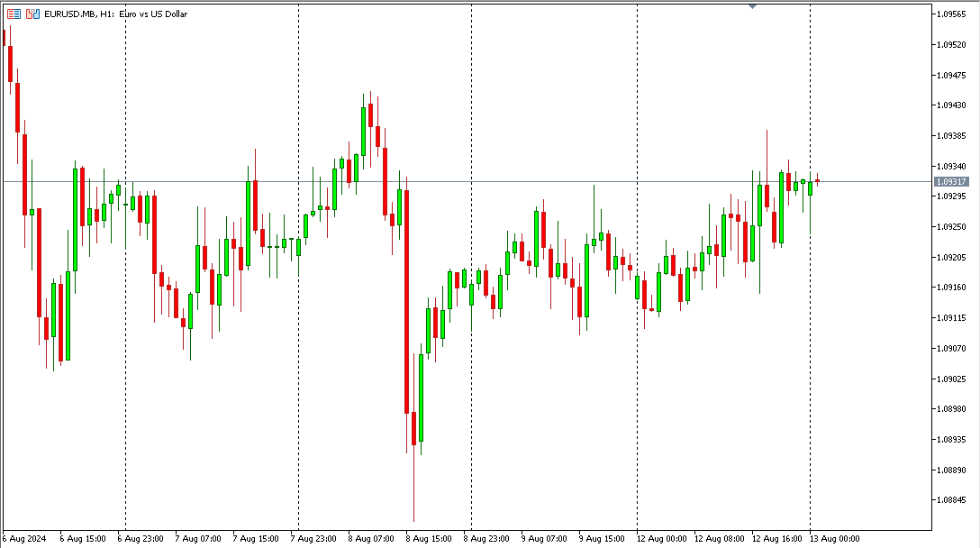Click the 13 Aug 00:00 time label
The image size is (980, 548).
834,539
